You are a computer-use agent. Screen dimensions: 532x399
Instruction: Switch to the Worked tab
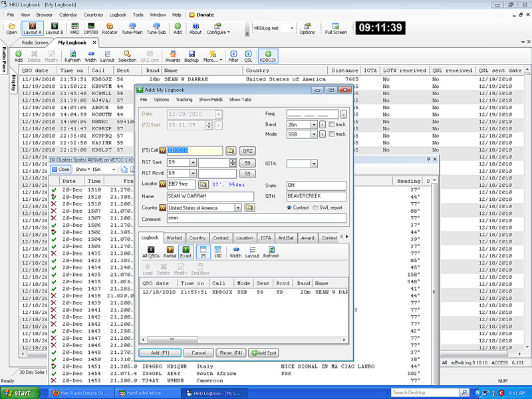click(x=174, y=238)
